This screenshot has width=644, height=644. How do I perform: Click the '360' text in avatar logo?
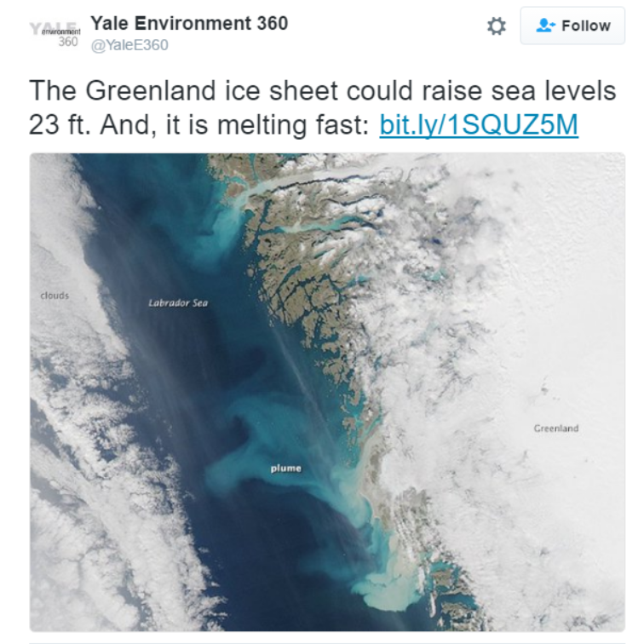click(x=68, y=42)
